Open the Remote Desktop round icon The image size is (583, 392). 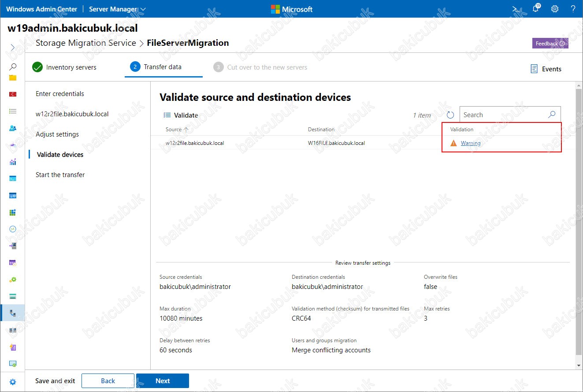pos(13,229)
